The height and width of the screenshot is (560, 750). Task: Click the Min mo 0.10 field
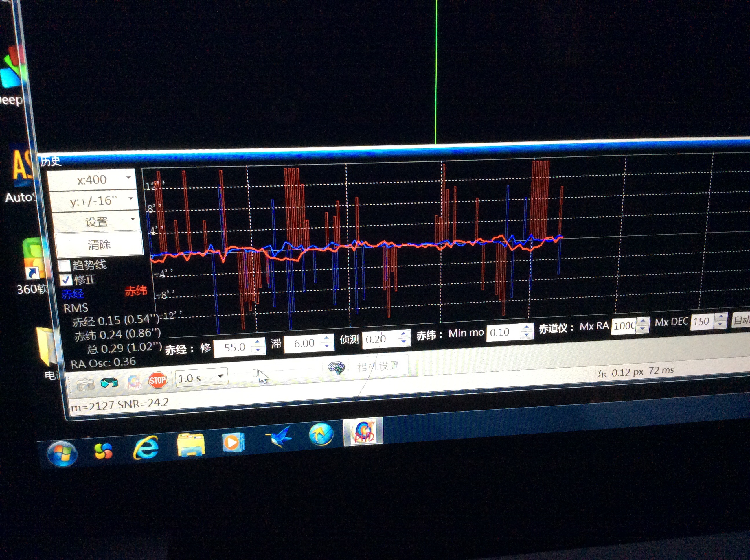point(503,332)
